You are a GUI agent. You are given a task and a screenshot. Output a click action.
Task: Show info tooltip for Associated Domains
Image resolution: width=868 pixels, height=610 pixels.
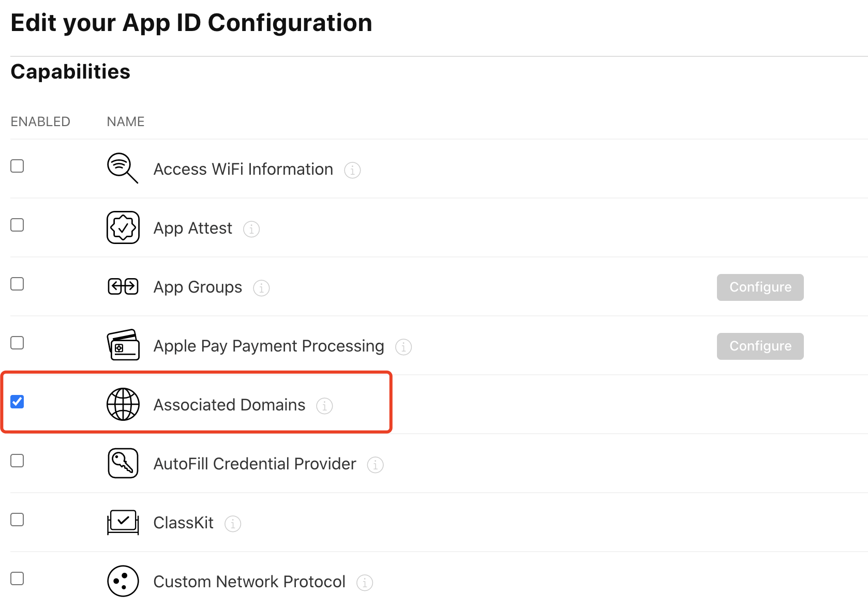pyautogui.click(x=324, y=406)
